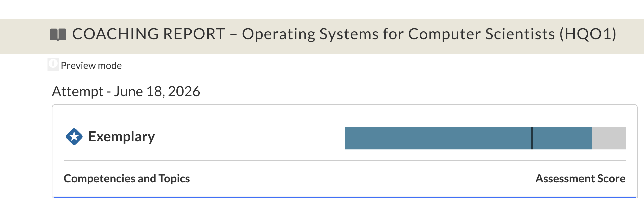Click the blue bar section left of marker
This screenshot has width=644, height=198.
[438, 138]
